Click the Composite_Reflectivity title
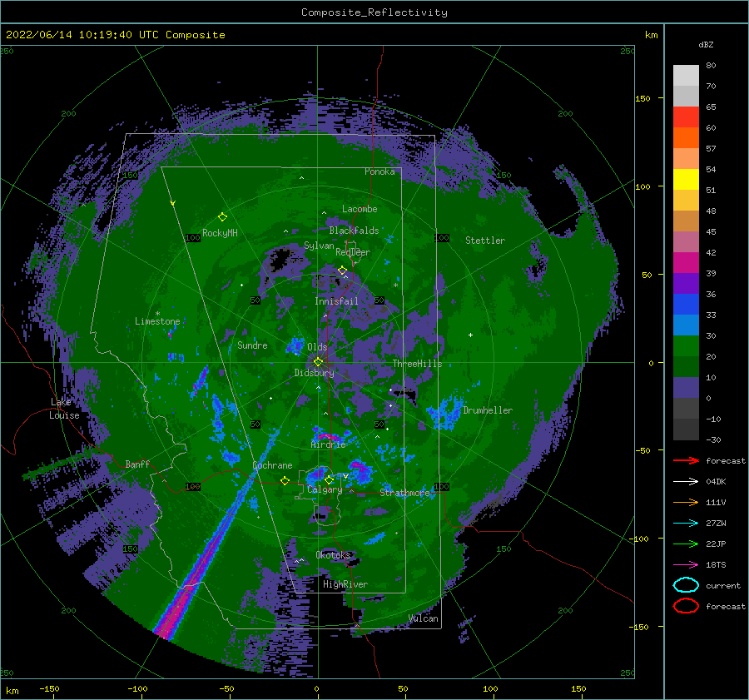Viewport: 749px width, 700px height. coord(374,12)
